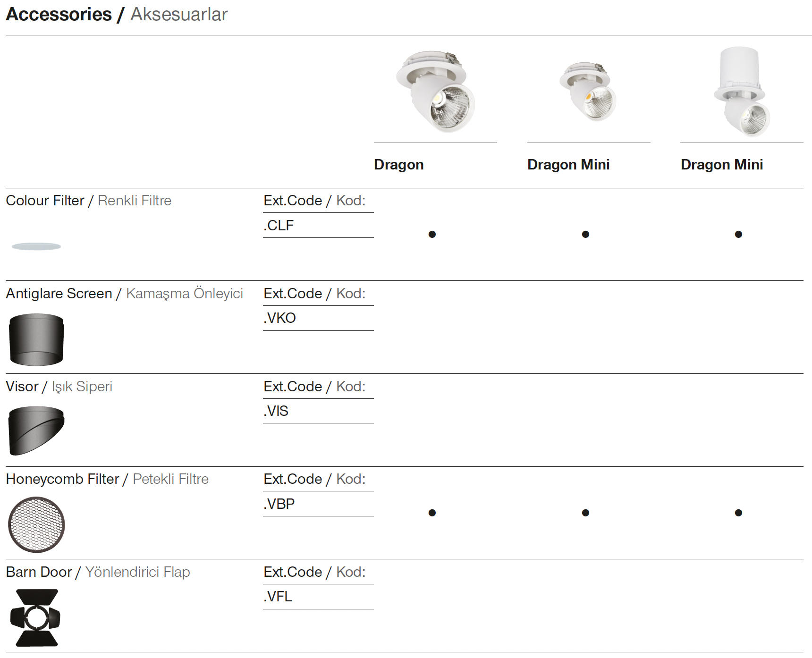The width and height of the screenshot is (812, 658).
Task: Click the Barn Door / Yönlendirici Flap label
Action: [98, 572]
